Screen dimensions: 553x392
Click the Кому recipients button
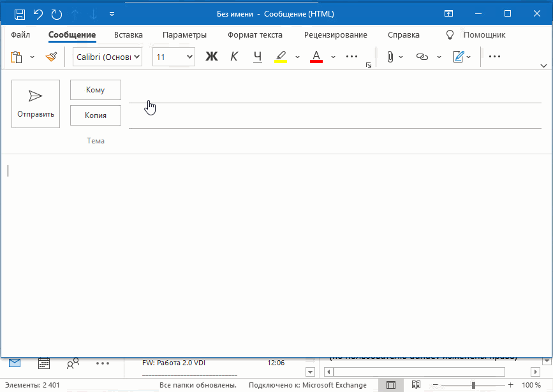click(96, 90)
